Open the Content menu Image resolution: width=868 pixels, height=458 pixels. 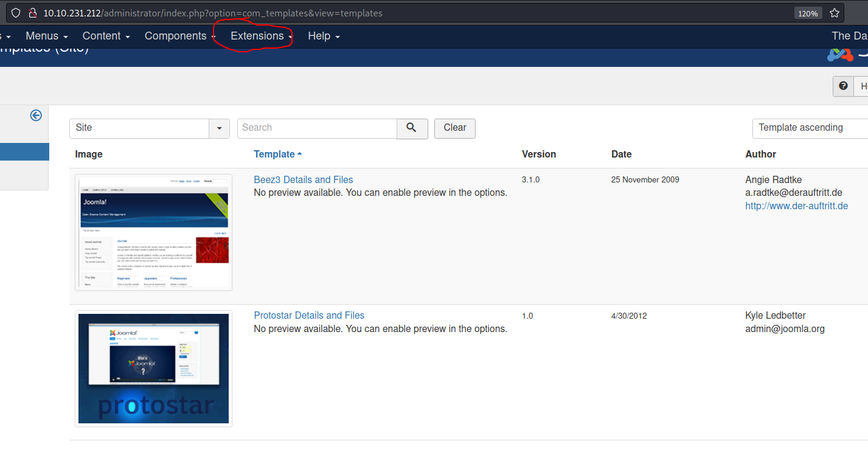coord(106,36)
